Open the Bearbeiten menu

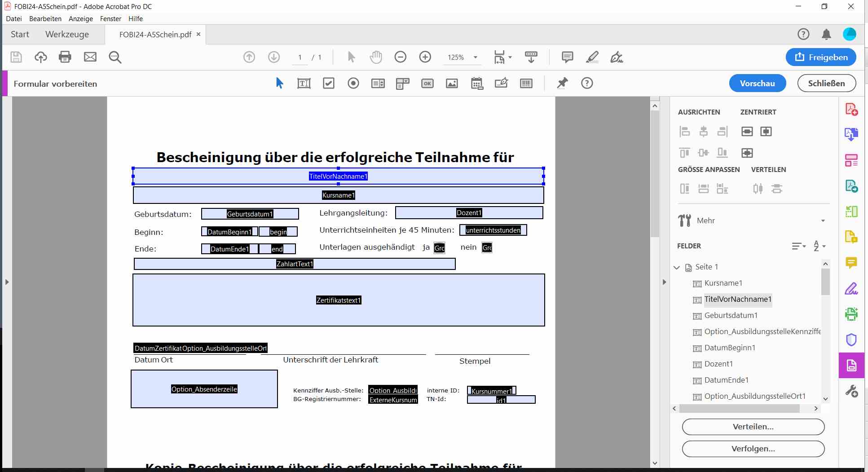[45, 19]
